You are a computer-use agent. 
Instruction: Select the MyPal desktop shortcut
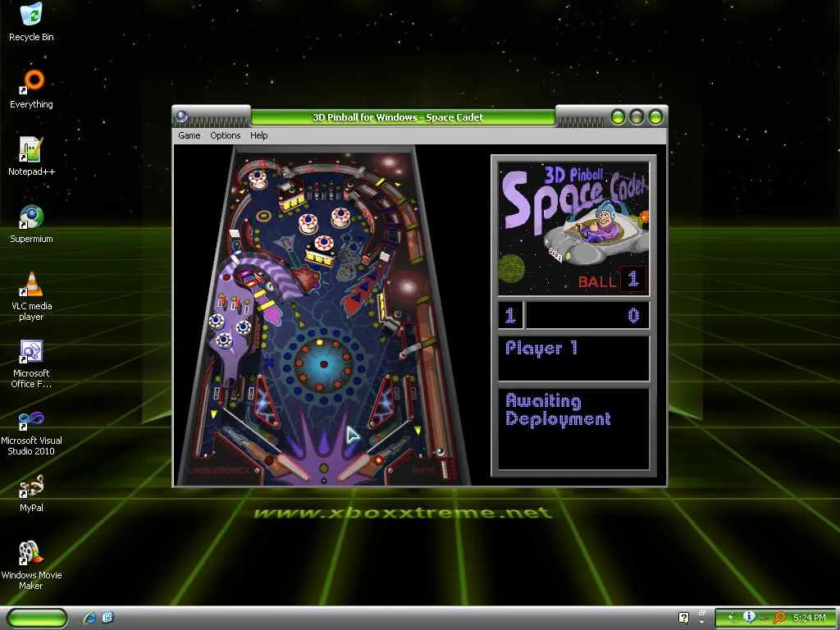pos(31,493)
